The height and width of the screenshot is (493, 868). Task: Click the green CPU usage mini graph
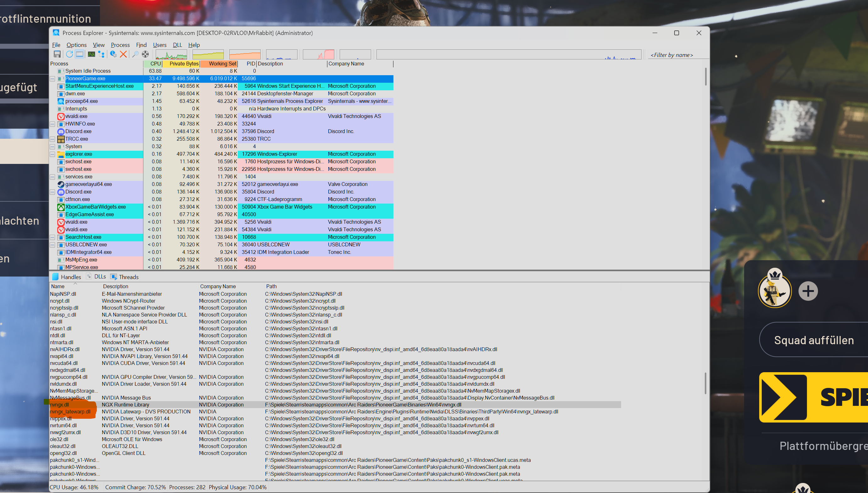tap(171, 54)
